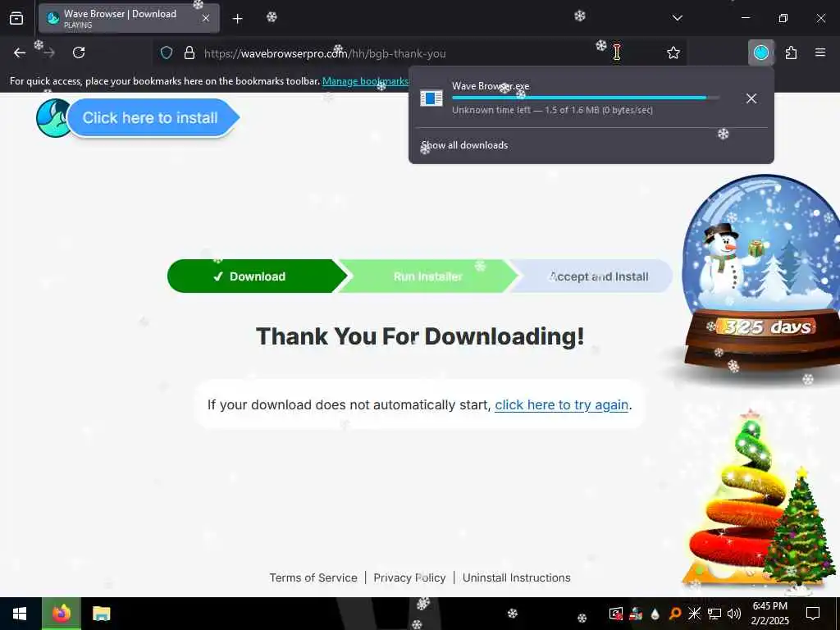Viewport: 840px width, 630px height.
Task: Open the network status tray icon
Action: point(714,614)
